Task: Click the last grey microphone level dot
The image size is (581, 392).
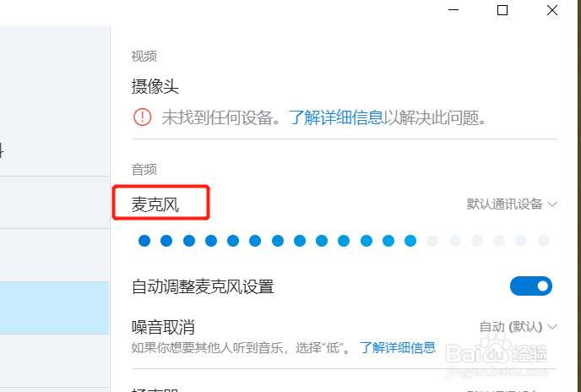Action: tap(544, 241)
